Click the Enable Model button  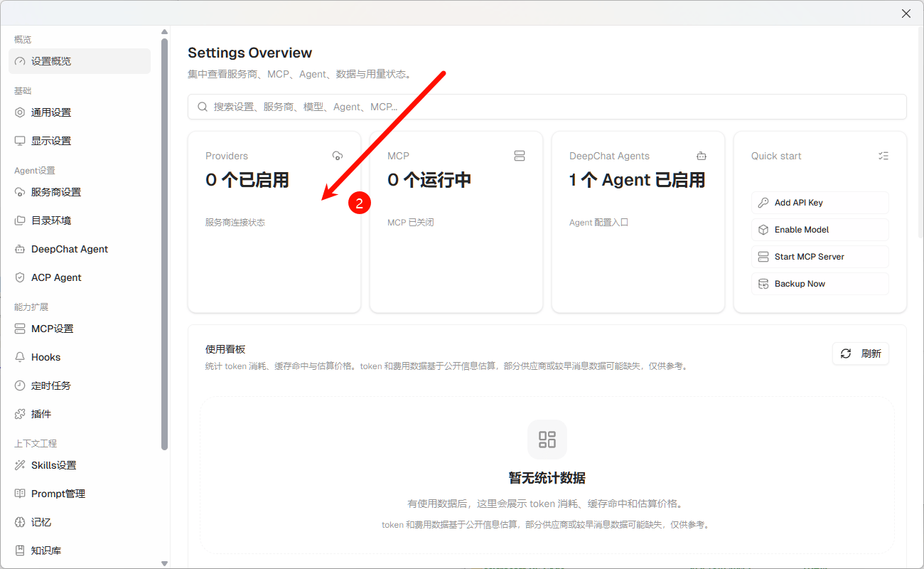[820, 230]
